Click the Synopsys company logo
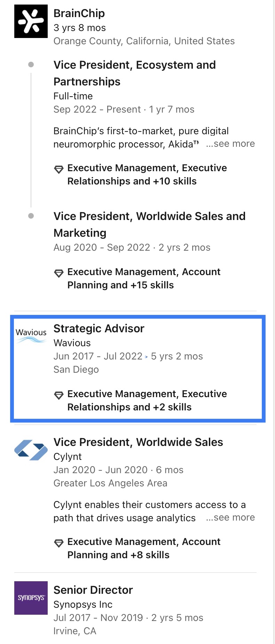 (x=31, y=598)
